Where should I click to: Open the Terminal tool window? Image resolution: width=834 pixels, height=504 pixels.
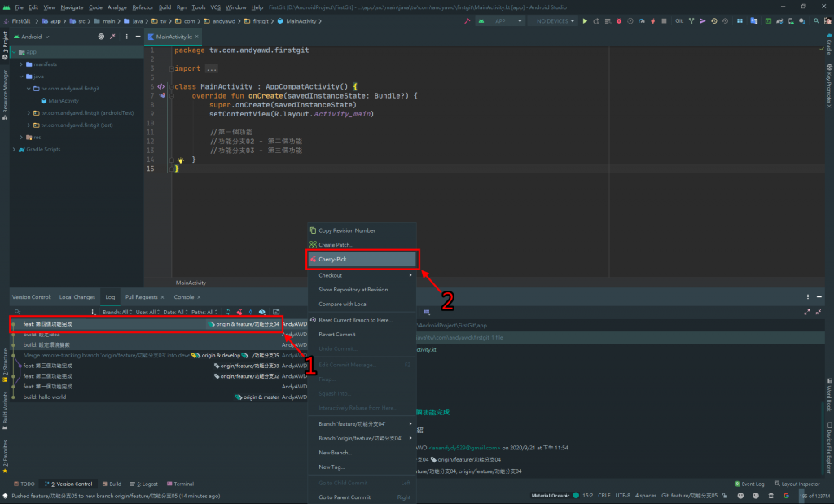[180, 484]
